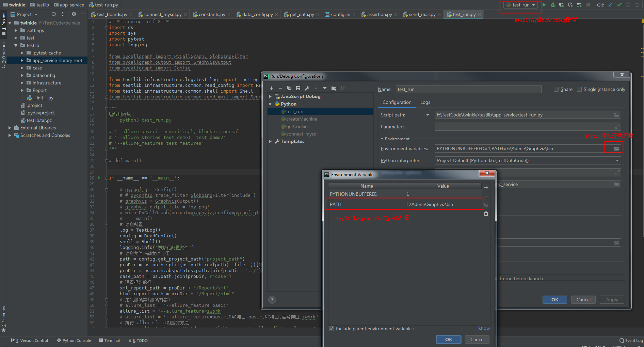Expand the Templates tree node
The height and width of the screenshot is (347, 644).
[270, 141]
